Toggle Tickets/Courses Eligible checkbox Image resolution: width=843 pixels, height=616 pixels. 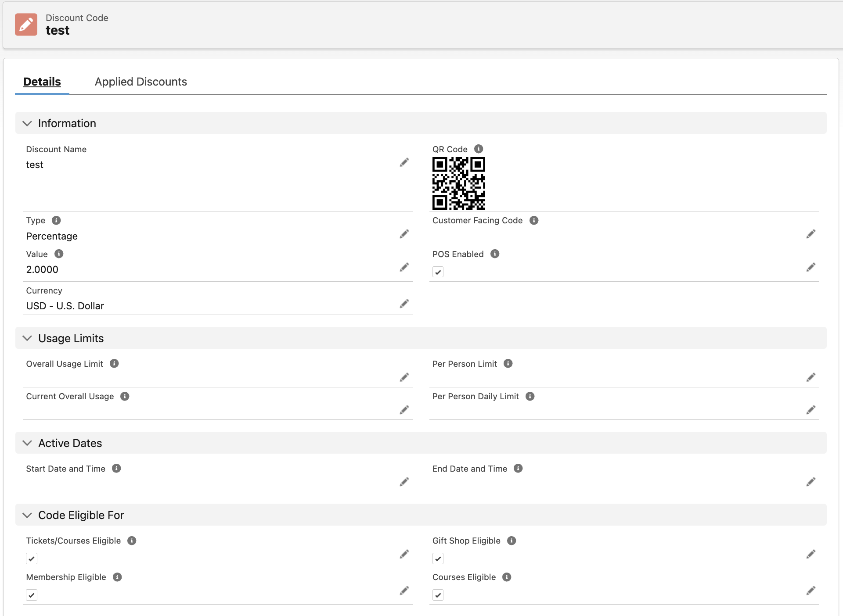(x=32, y=559)
